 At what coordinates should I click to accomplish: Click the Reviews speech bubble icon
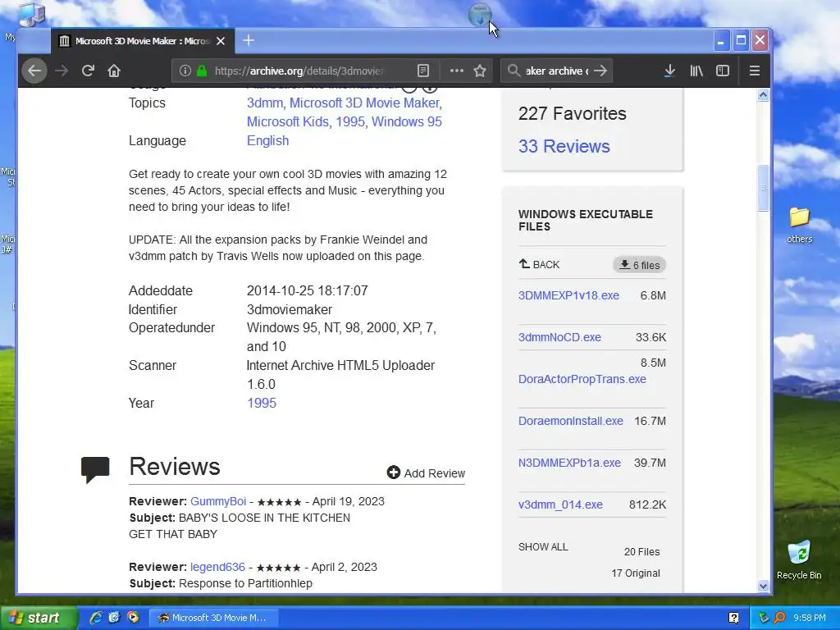tap(95, 470)
